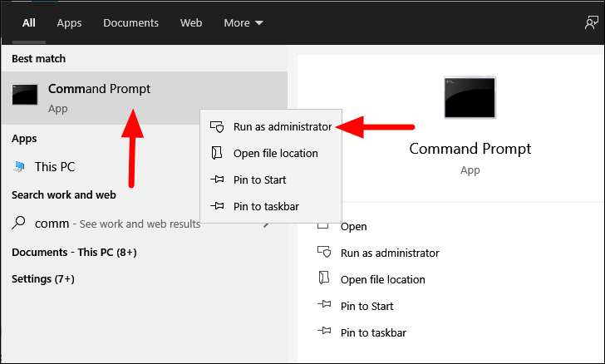Choose Pin to taskbar in context menu

271,206
